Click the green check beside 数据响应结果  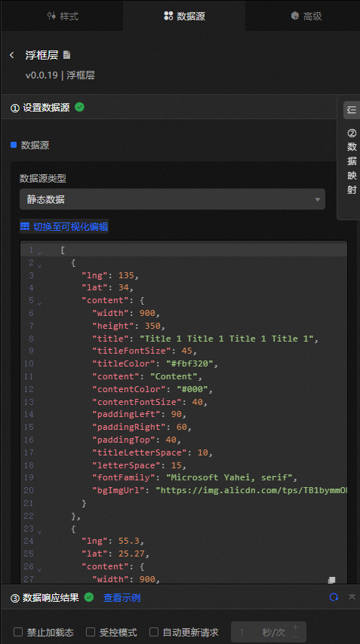(x=89, y=597)
